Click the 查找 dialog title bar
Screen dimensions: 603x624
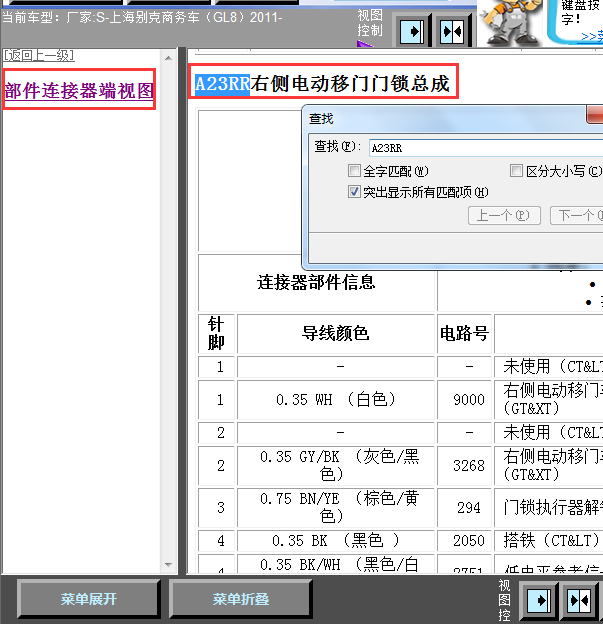point(444,119)
